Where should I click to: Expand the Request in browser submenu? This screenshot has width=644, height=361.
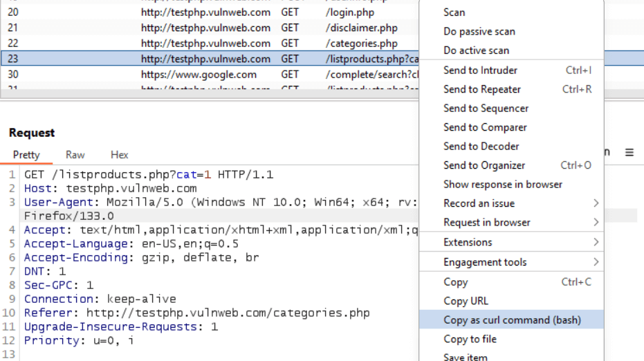click(511, 222)
